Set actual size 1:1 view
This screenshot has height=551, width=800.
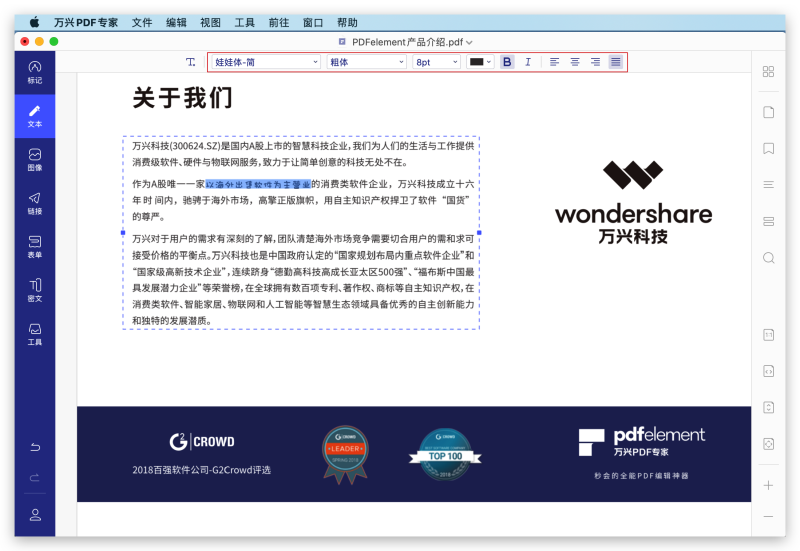768,335
